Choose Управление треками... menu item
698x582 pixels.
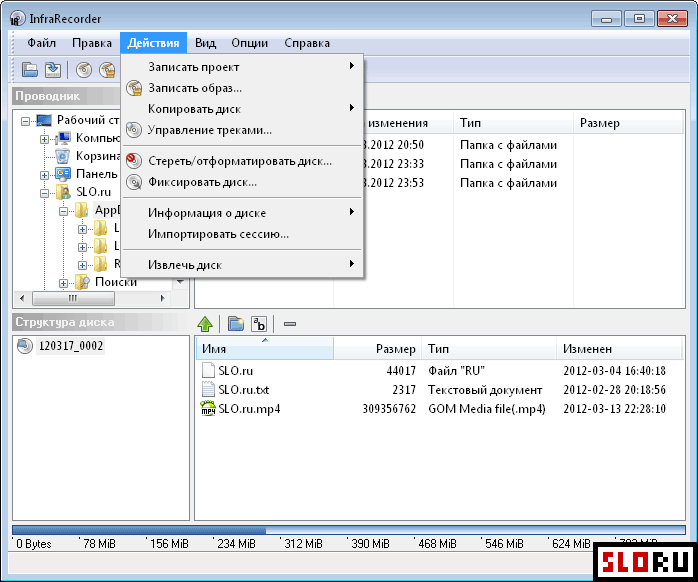pyautogui.click(x=243, y=130)
